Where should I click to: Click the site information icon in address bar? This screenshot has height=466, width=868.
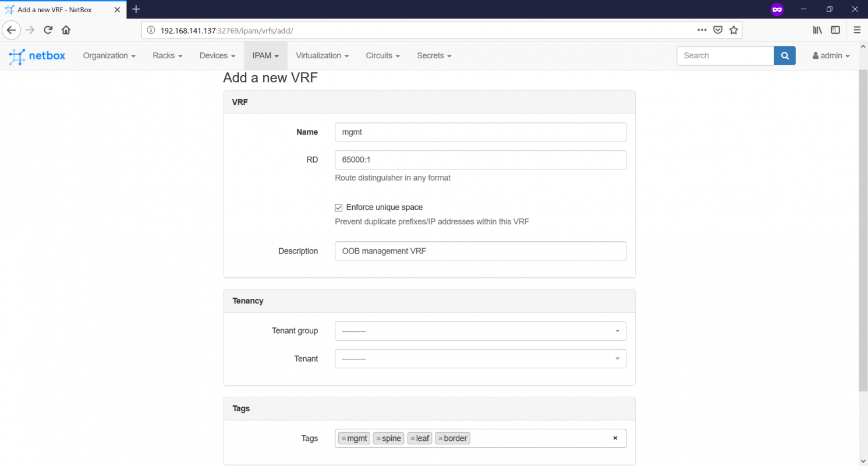click(150, 30)
